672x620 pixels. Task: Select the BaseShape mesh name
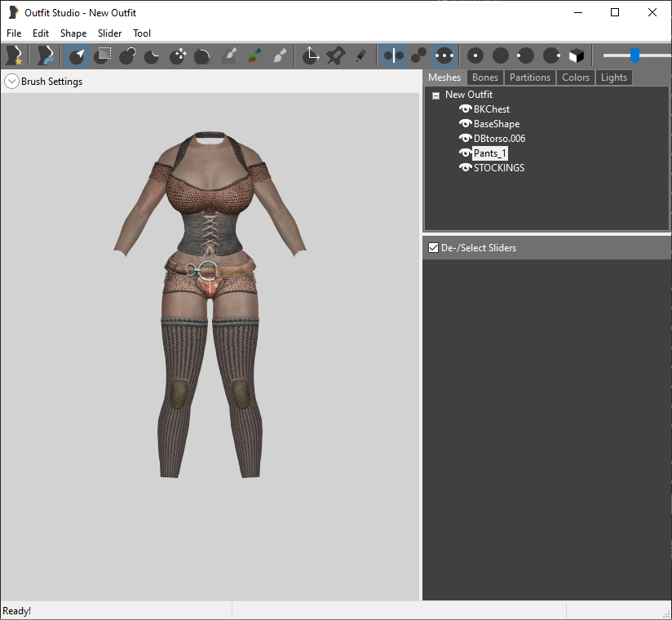(x=497, y=124)
